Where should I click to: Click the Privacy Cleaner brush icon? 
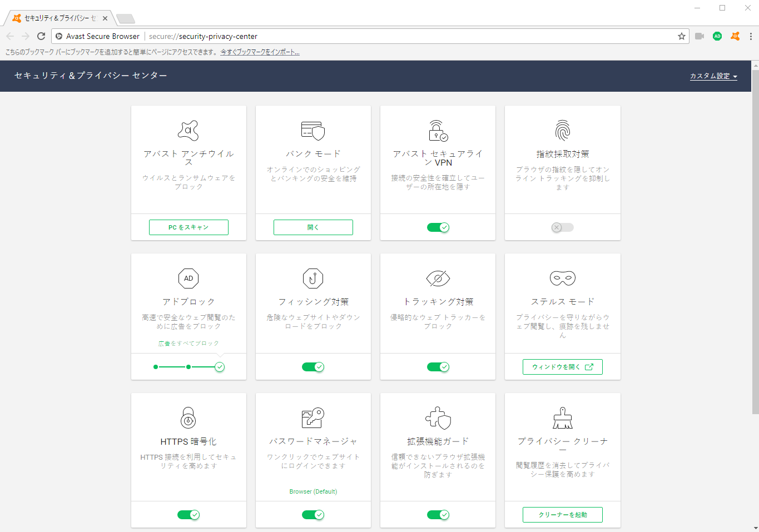coord(563,418)
